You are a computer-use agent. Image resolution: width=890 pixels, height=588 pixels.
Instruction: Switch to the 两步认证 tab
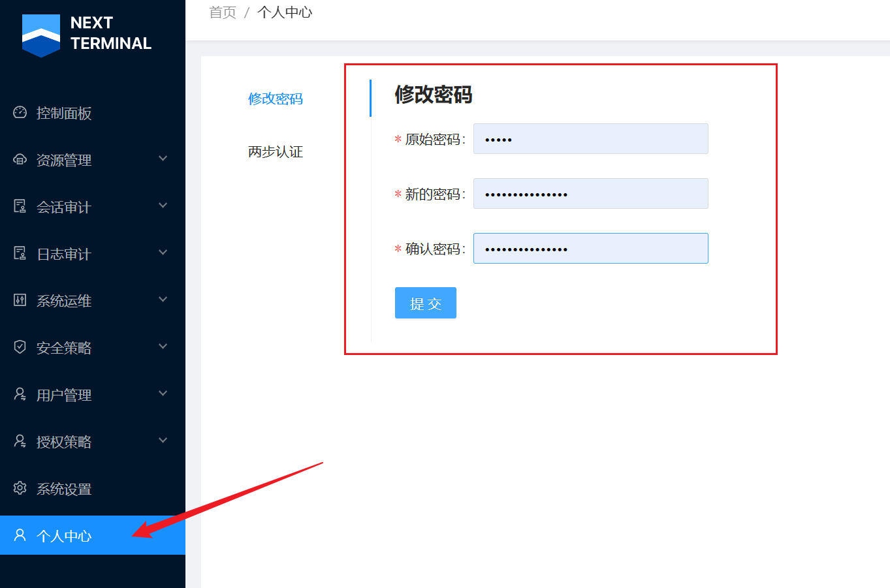point(276,151)
